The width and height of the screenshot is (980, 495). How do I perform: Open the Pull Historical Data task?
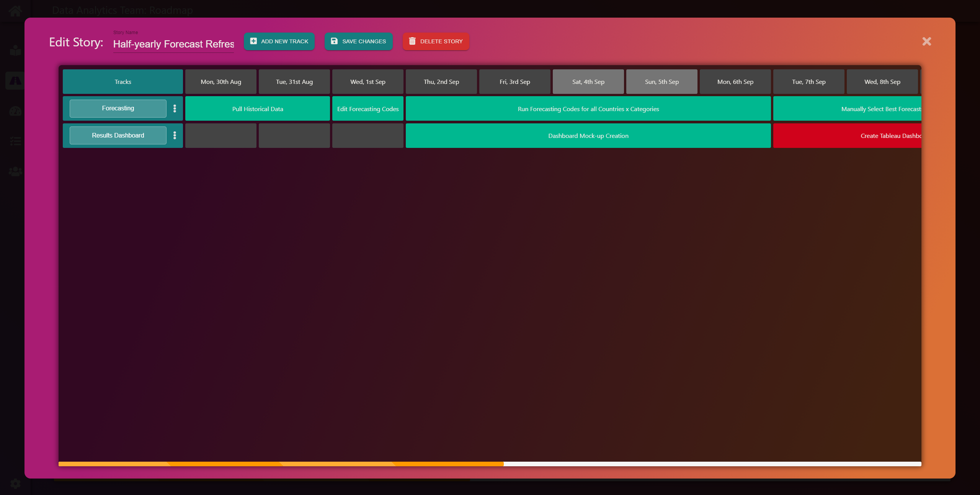click(257, 108)
